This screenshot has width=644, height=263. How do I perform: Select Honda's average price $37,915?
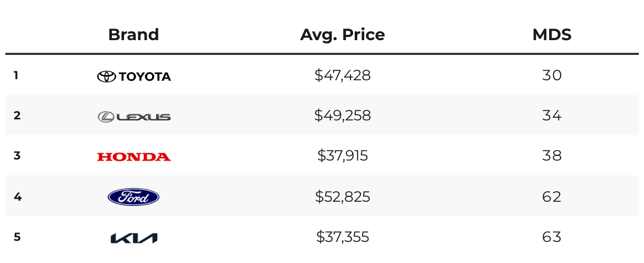[343, 156]
